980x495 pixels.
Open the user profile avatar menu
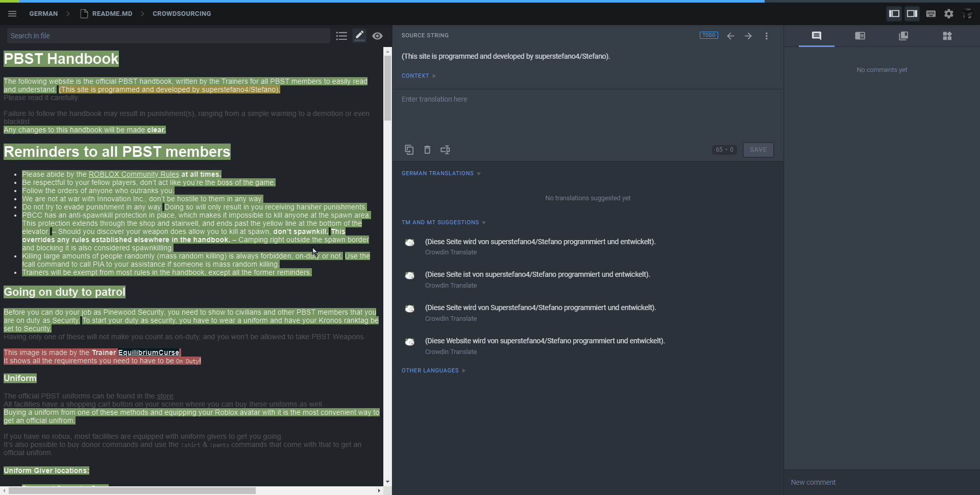tap(967, 14)
